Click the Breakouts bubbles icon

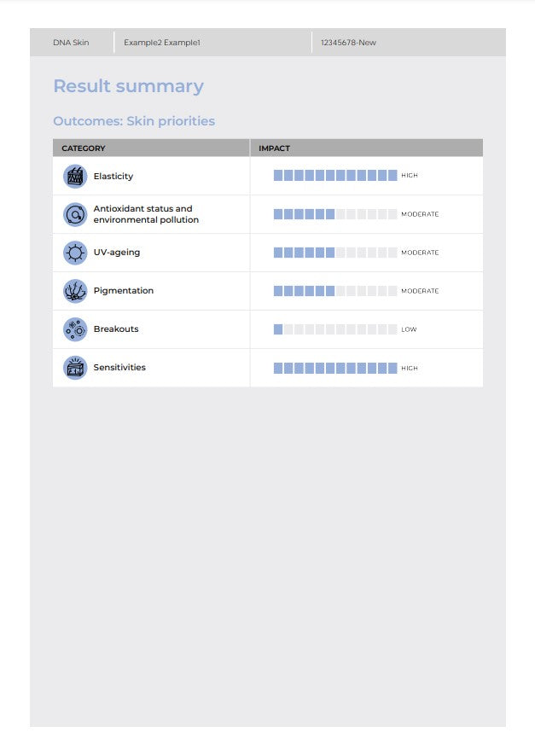coord(75,329)
